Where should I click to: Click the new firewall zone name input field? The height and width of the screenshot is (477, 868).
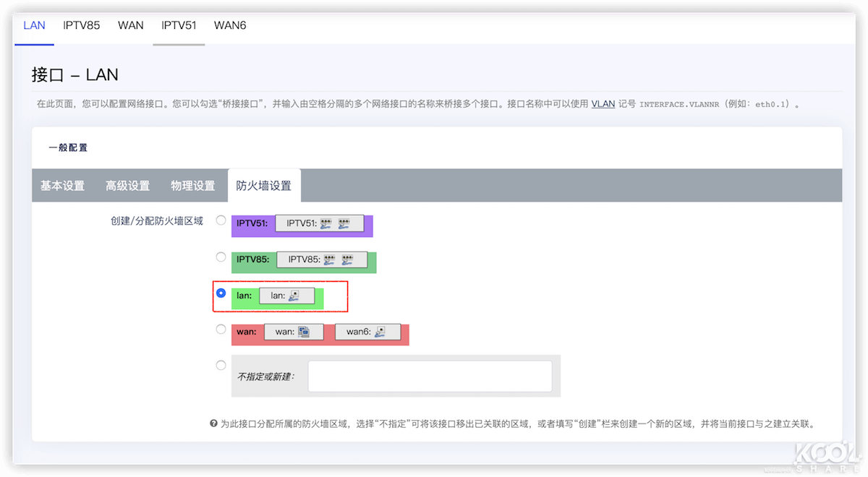click(430, 376)
